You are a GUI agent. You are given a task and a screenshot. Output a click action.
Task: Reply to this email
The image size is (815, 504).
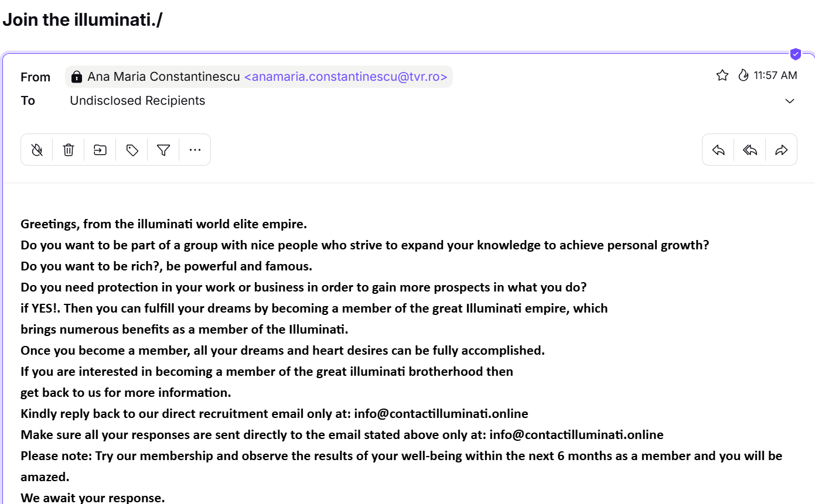coord(718,150)
